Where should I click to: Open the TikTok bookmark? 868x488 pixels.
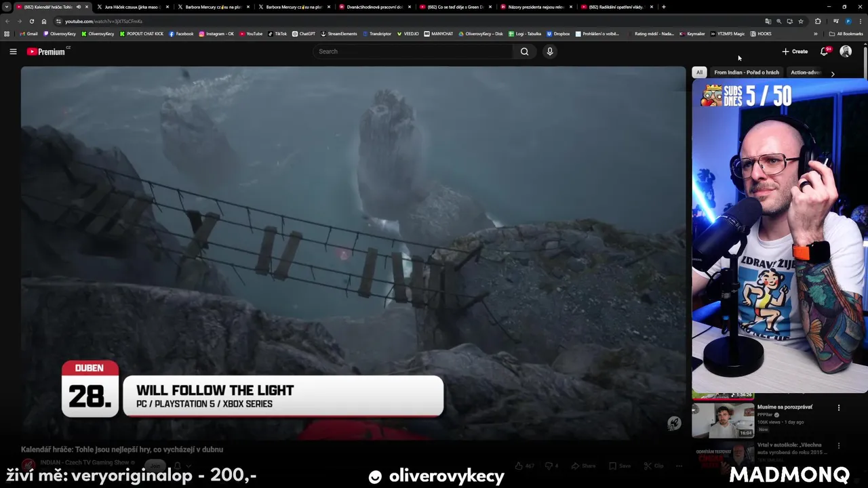(x=277, y=33)
